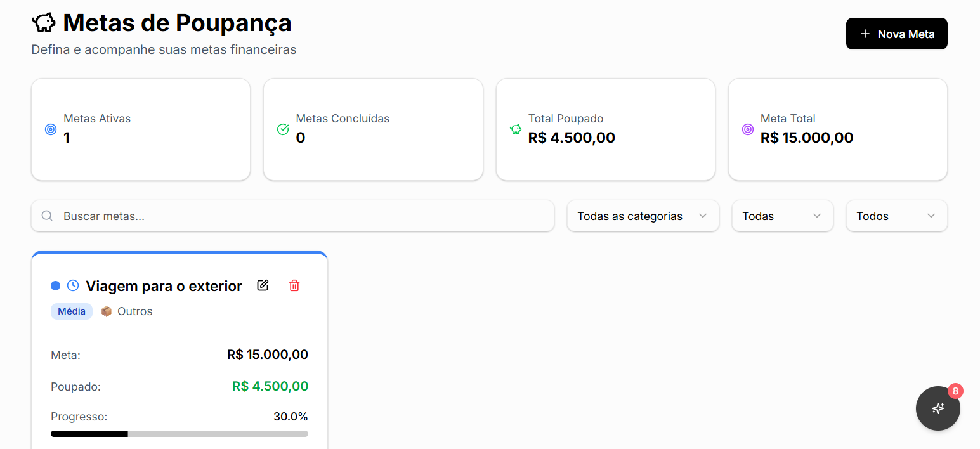Viewport: 980px width, 449px height.
Task: Select the Média priority badge
Action: 71,311
